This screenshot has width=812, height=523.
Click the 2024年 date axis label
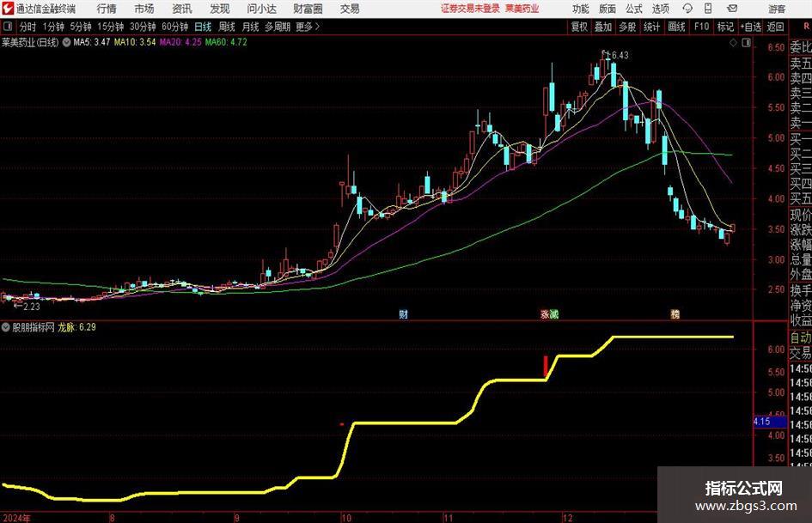click(x=16, y=518)
